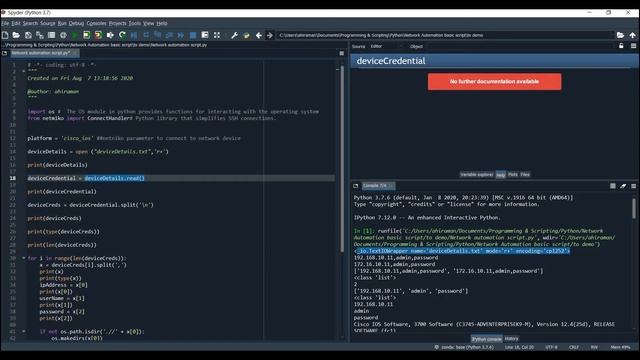This screenshot has width=640, height=360.
Task: Save the current file via toolbar
Action: [x=28, y=35]
